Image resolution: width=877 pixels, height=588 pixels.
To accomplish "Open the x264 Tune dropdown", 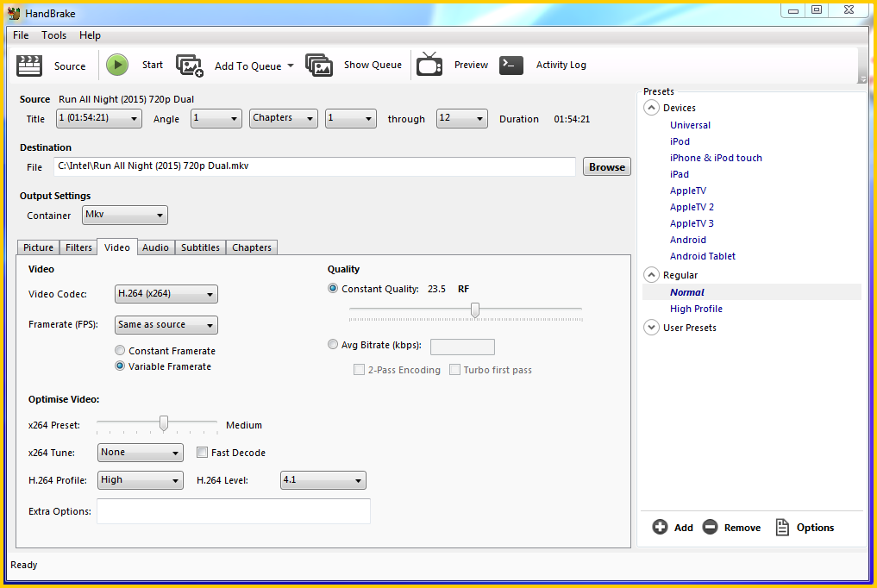I will (141, 453).
